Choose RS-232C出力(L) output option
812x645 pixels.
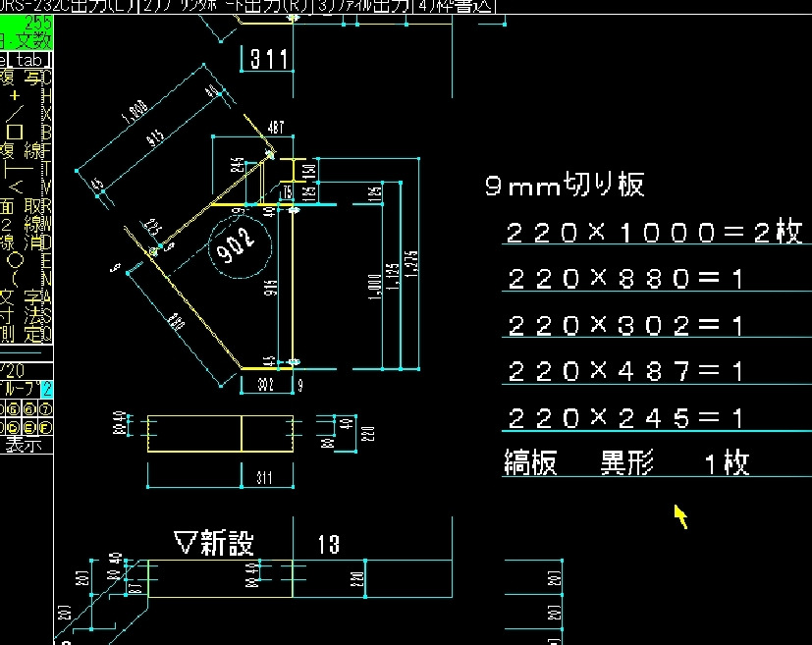(x=69, y=6)
